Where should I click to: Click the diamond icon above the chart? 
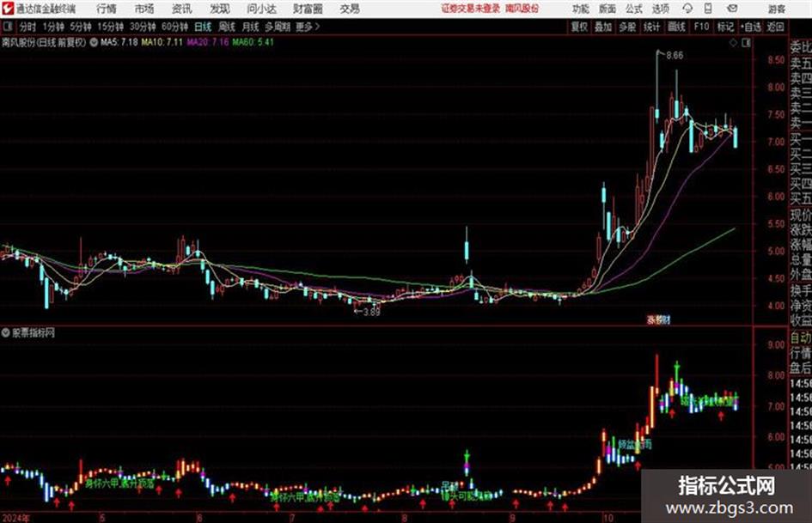[x=733, y=43]
